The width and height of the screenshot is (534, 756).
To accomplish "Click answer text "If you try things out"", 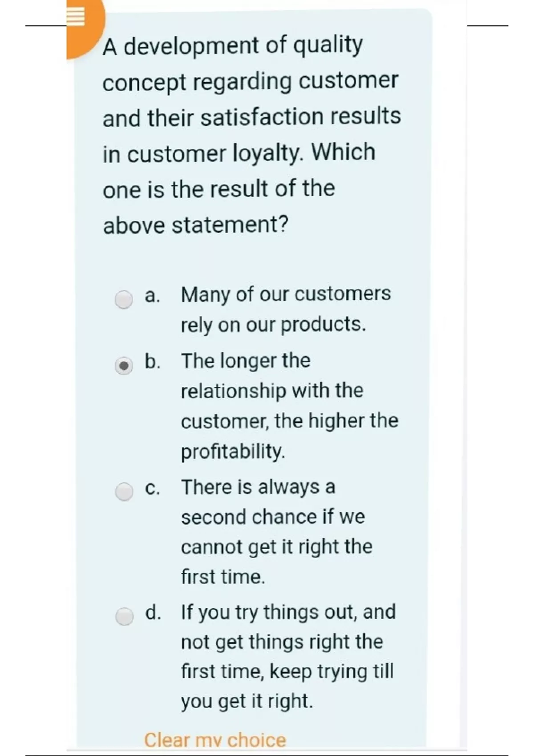I will [288, 612].
